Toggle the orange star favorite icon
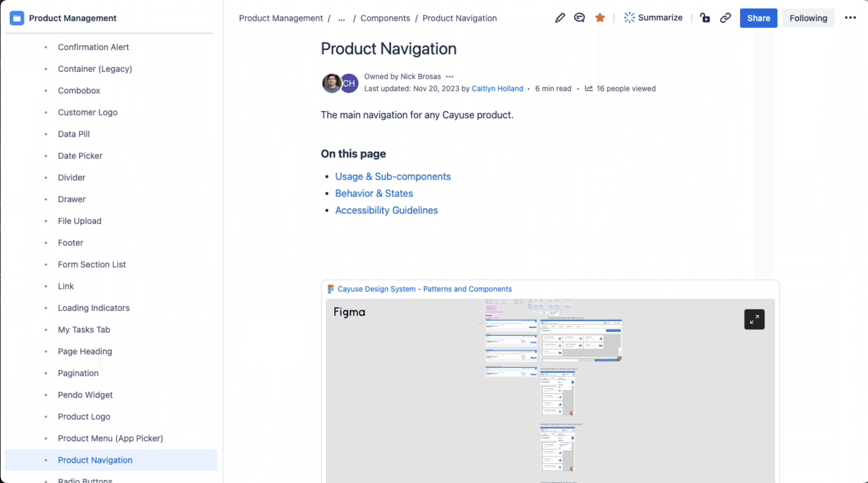 click(600, 18)
